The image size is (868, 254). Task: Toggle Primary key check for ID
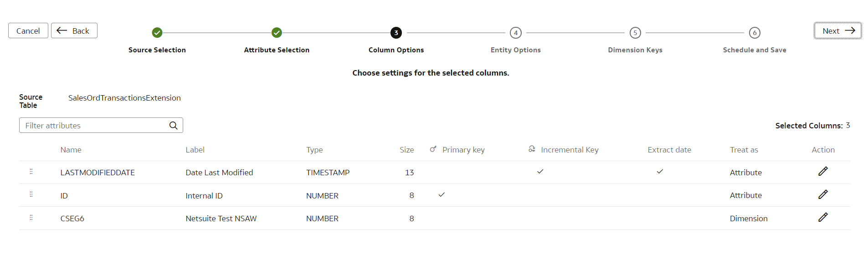coord(442,195)
